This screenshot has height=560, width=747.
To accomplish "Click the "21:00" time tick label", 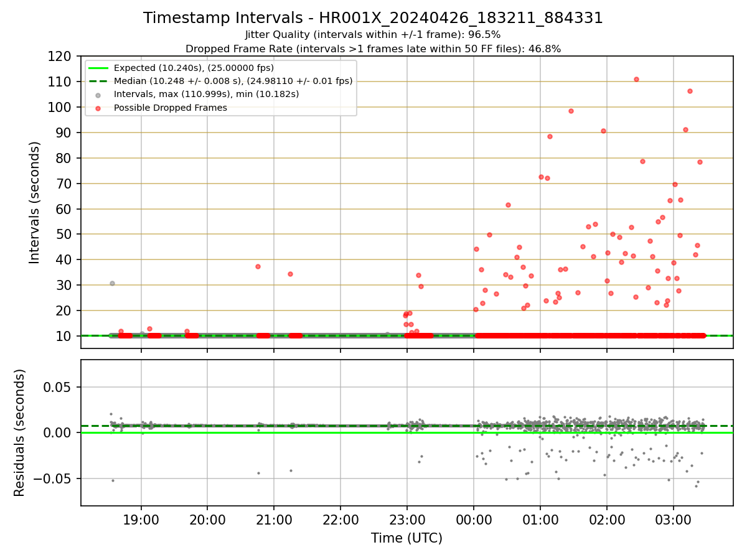I will (x=274, y=519).
